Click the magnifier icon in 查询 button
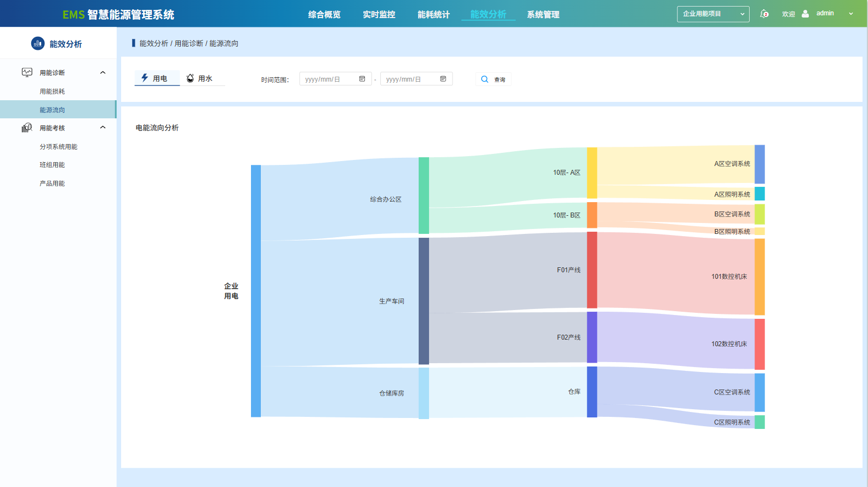This screenshot has height=487, width=868. coord(484,79)
